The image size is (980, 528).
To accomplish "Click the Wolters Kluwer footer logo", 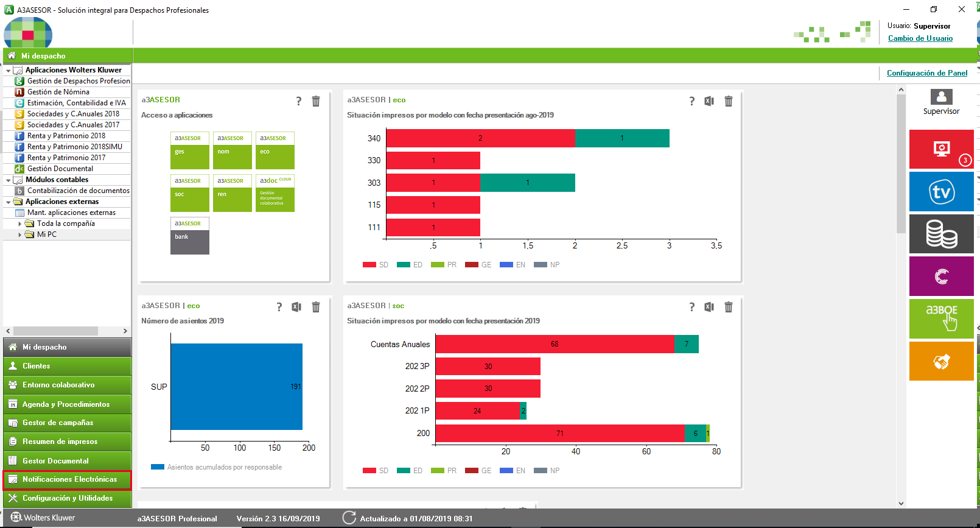I will pos(43,518).
